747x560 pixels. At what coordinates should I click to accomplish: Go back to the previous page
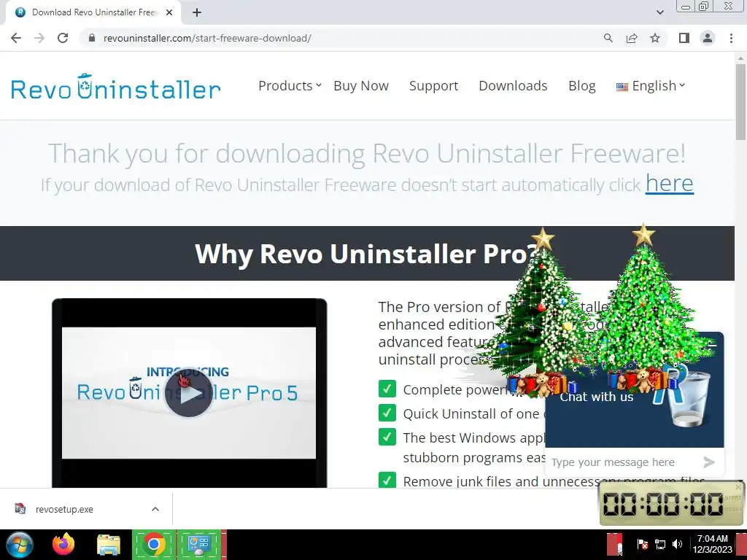tap(16, 38)
